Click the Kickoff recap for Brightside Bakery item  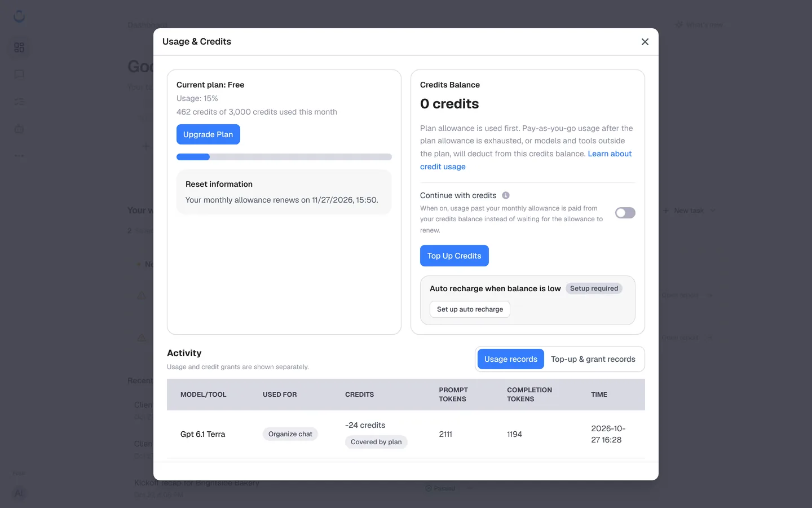click(x=197, y=483)
